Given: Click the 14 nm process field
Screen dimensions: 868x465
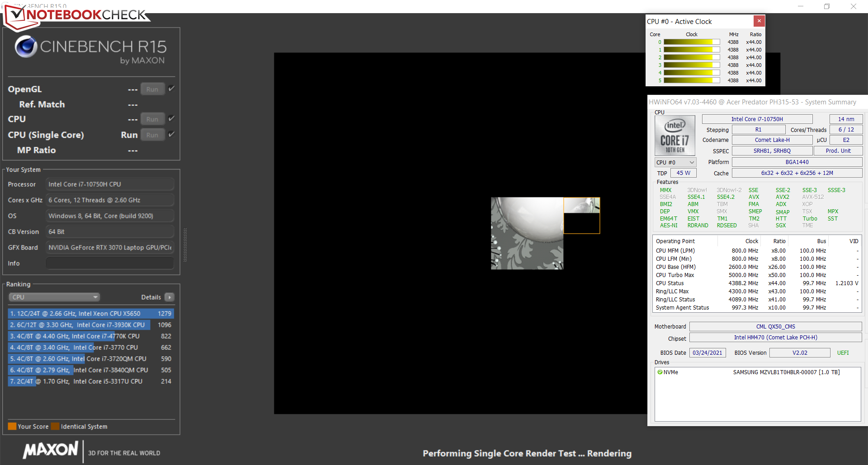Looking at the screenshot, I should coord(846,119).
